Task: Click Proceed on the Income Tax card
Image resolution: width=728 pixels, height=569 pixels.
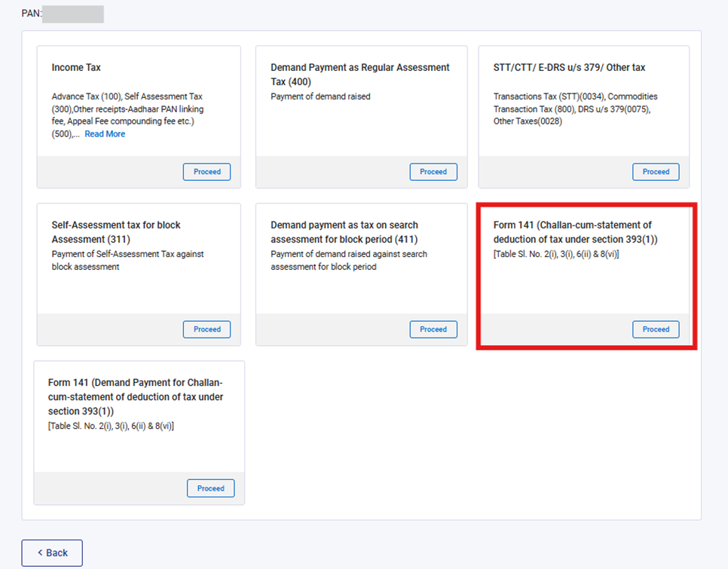Action: [206, 172]
